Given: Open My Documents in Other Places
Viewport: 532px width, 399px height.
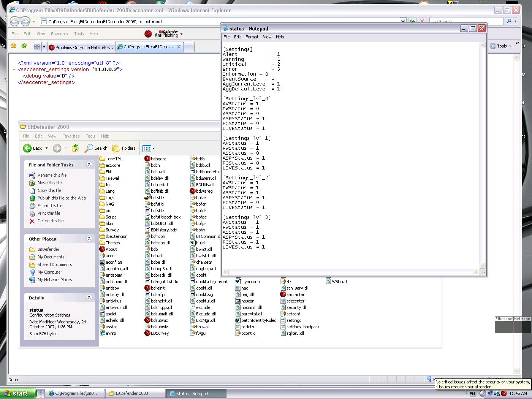Looking at the screenshot, I should coord(51,257).
